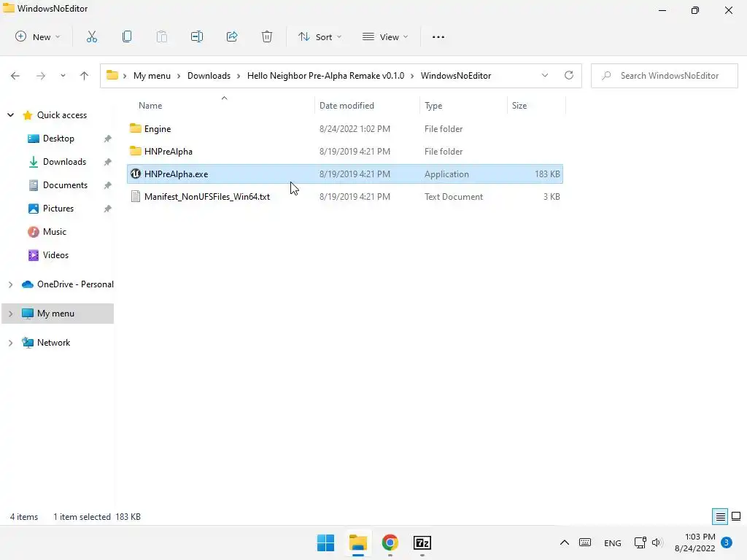The width and height of the screenshot is (747, 560).
Task: Open Pictures in the sidebar
Action: click(x=58, y=208)
